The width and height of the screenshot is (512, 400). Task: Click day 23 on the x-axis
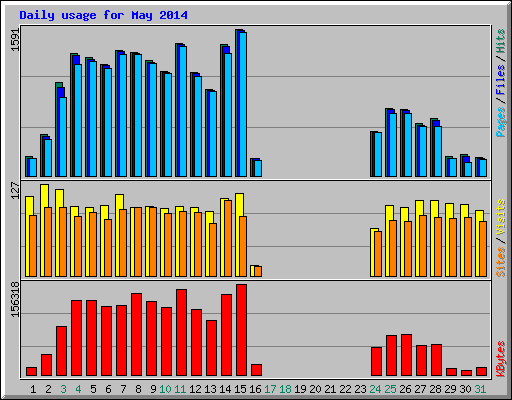click(360, 389)
